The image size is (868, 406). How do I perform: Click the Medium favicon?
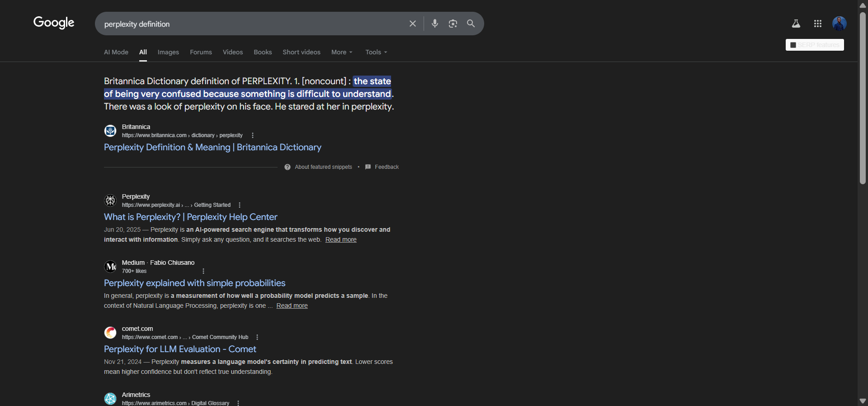coord(110,267)
